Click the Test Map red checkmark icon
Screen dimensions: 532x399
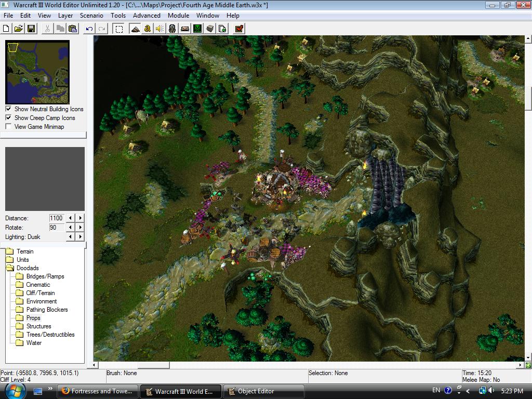[x=239, y=29]
